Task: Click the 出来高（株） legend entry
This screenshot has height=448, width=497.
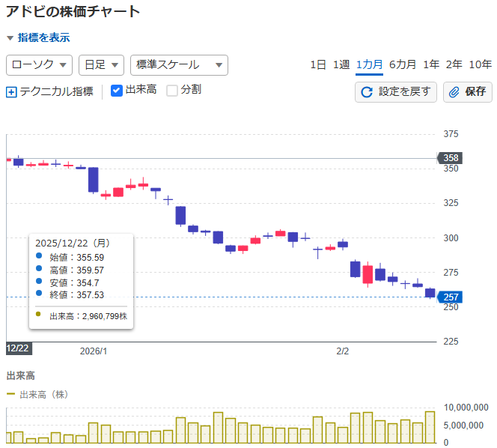Action: 37,394
